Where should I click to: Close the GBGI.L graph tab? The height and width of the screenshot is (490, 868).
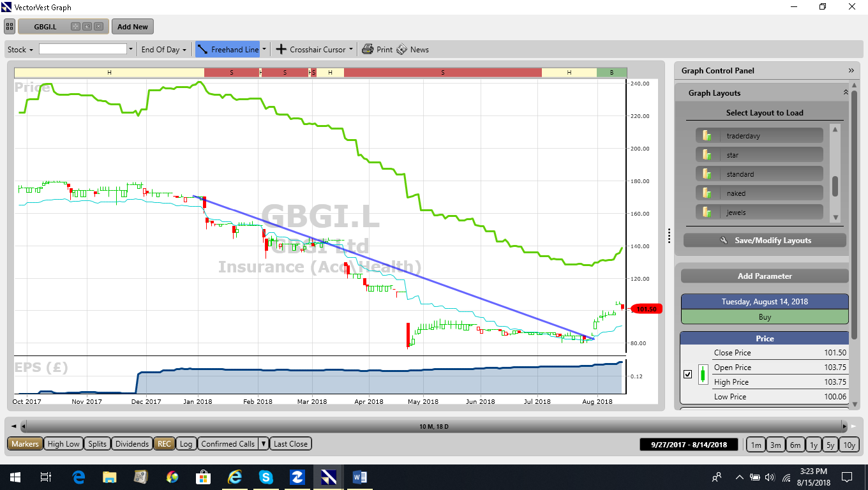tap(98, 27)
